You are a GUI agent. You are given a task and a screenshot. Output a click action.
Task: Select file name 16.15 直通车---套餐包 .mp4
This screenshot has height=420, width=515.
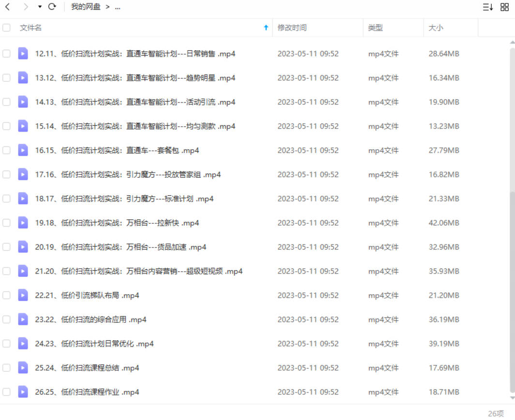pos(117,150)
